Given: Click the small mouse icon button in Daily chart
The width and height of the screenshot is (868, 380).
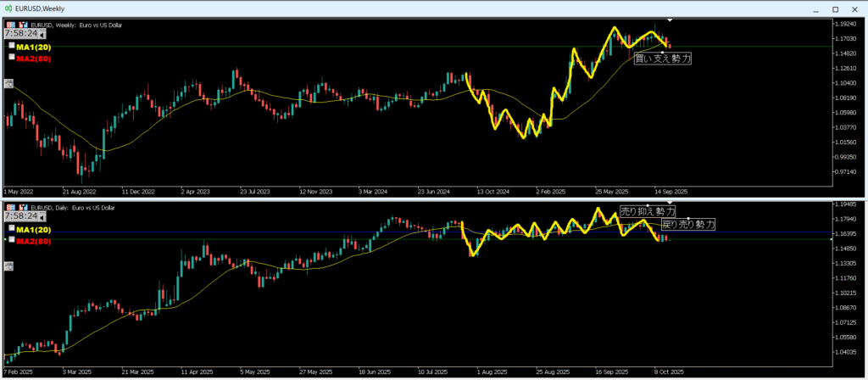Looking at the screenshot, I should 8,265.
